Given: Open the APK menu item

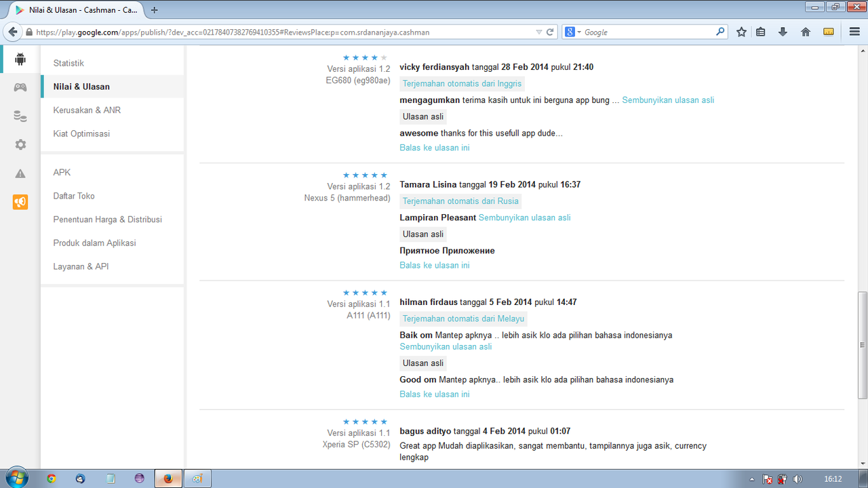Looking at the screenshot, I should tap(62, 172).
